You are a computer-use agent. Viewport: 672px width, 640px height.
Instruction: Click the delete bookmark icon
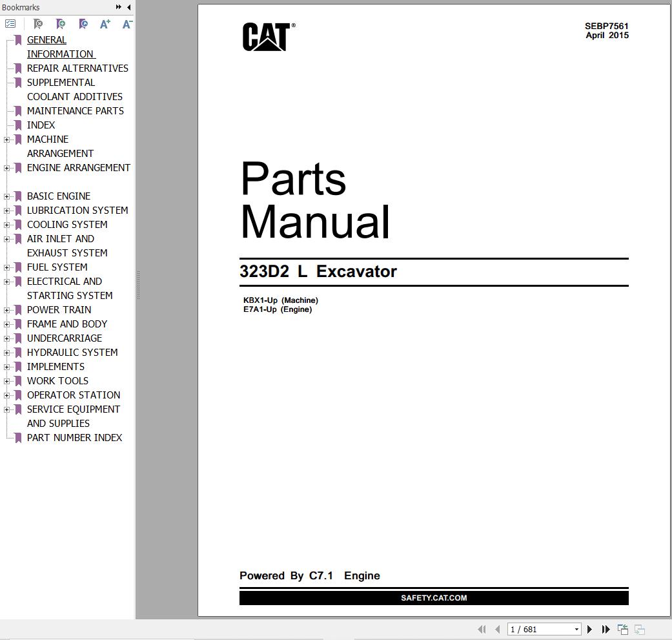tap(38, 24)
